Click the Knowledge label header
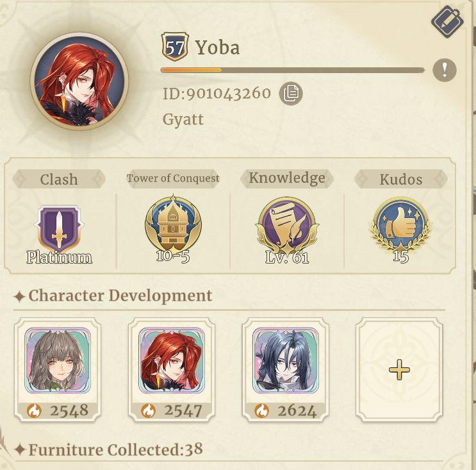 [x=287, y=178]
